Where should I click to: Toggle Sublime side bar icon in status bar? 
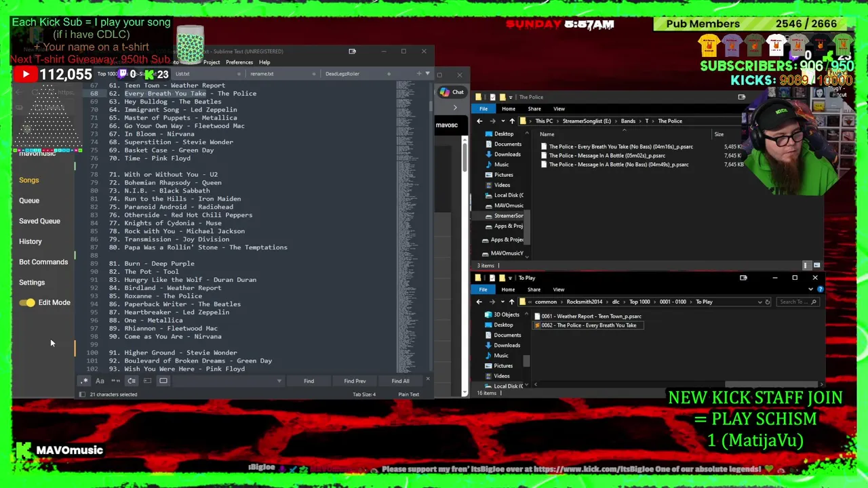click(83, 394)
